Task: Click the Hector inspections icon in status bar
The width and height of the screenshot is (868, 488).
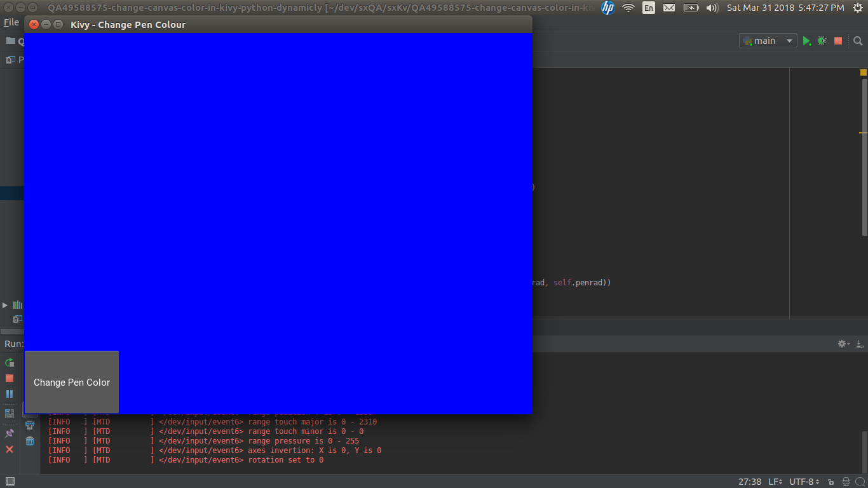Action: point(846,482)
